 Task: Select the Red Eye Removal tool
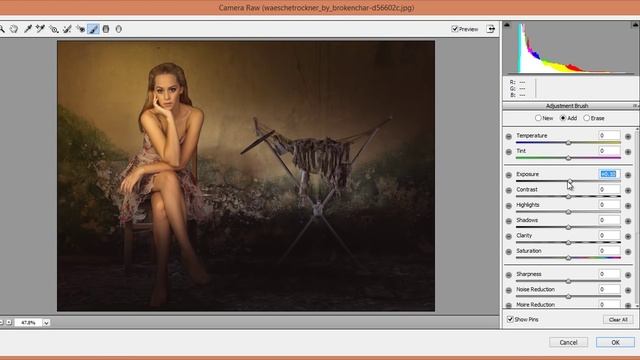[80, 29]
